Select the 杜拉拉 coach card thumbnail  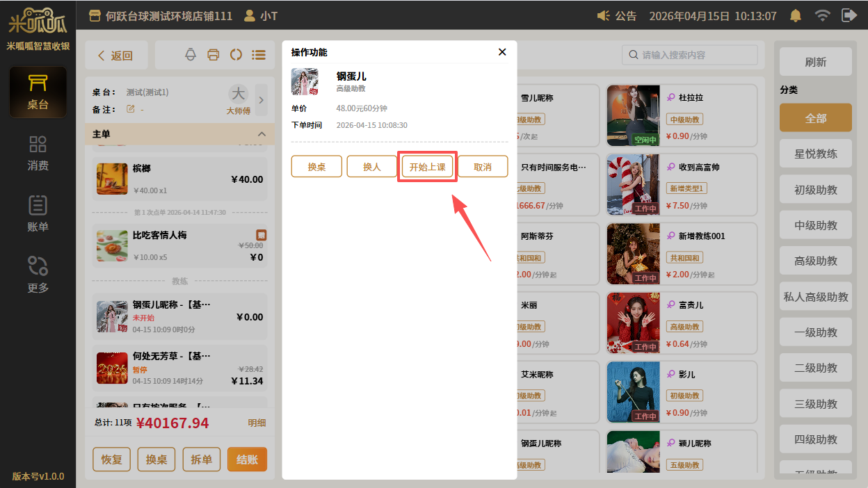click(633, 115)
